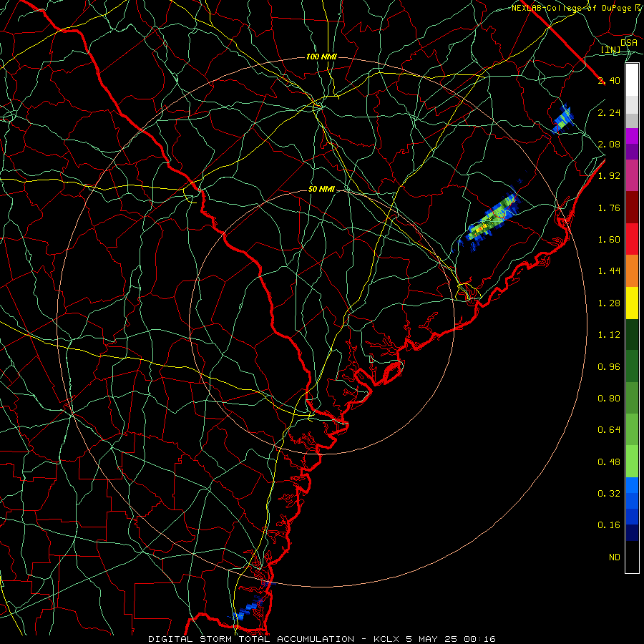
Task: Click the 1.44 legend value
Action: point(609,271)
